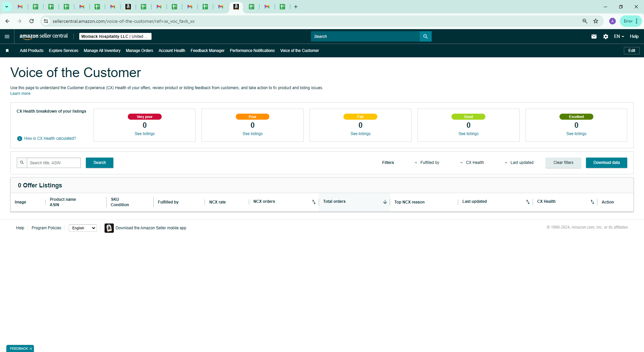The width and height of the screenshot is (644, 352).
Task: Open Program Policies link
Action: [x=46, y=228]
